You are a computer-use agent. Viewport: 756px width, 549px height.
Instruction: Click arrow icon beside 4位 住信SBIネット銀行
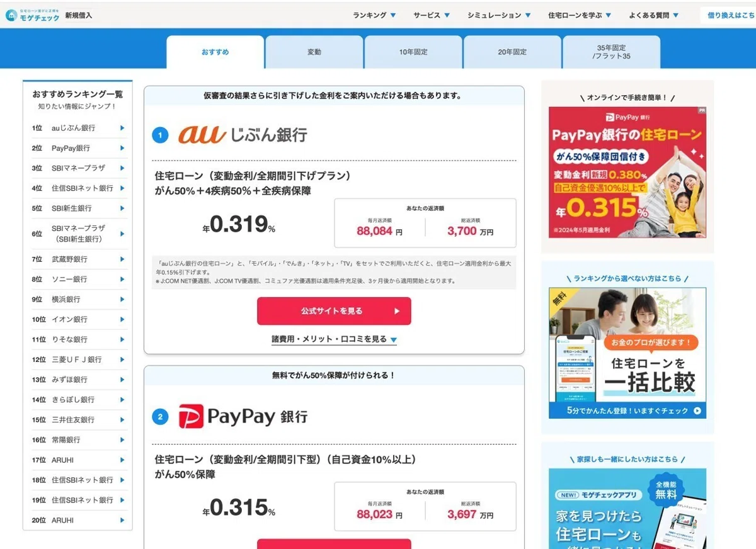(122, 188)
